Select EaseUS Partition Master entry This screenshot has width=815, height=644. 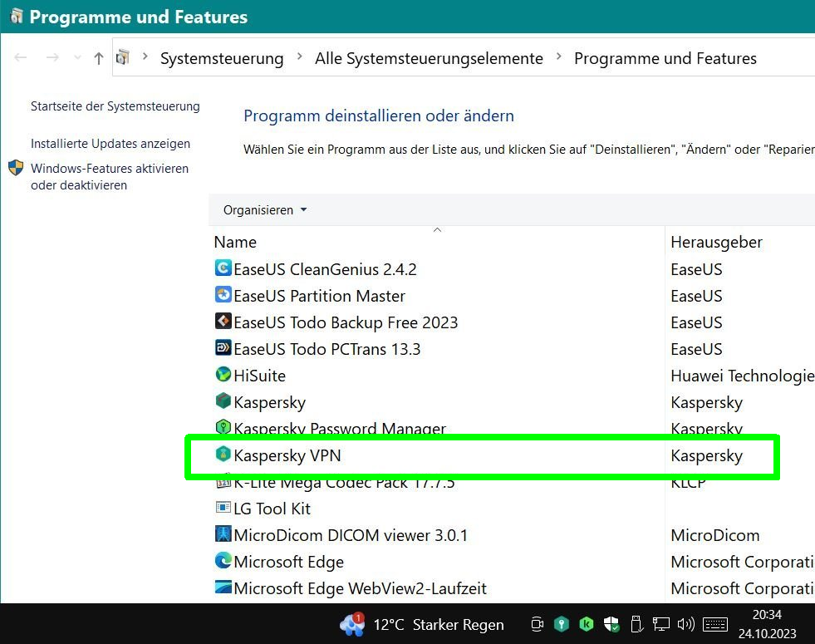(319, 296)
